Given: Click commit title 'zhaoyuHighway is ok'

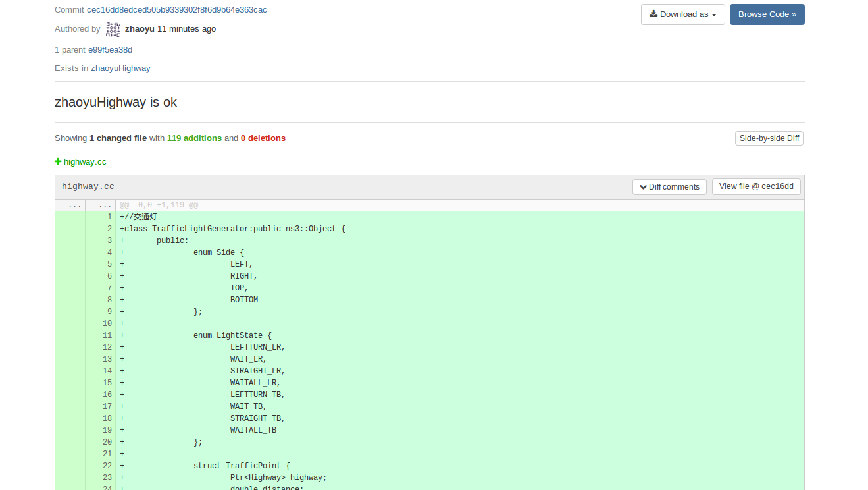Looking at the screenshot, I should click(x=116, y=102).
